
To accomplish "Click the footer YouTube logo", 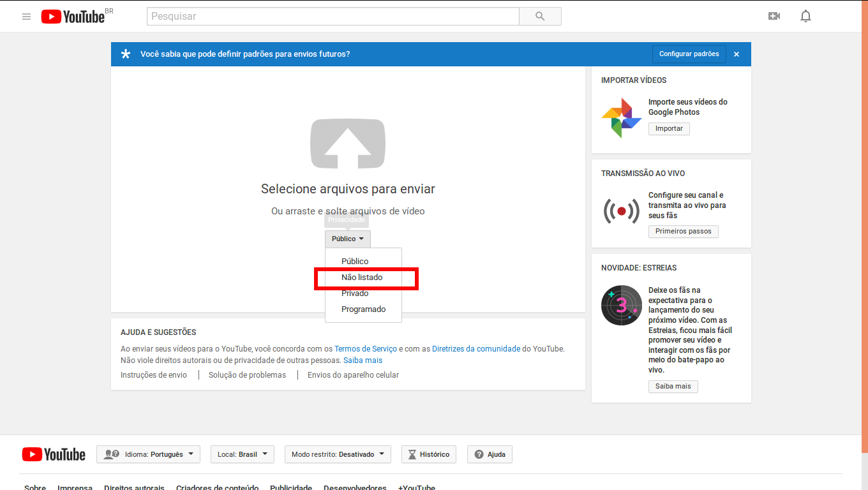I will pos(54,454).
